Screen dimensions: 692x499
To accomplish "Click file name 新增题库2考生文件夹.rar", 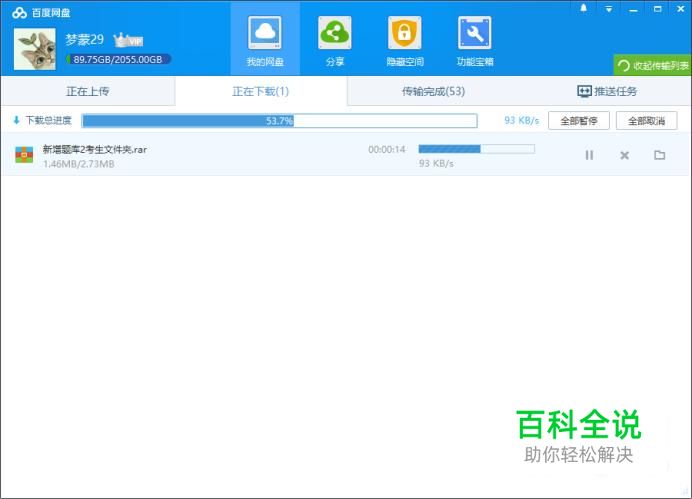I will (x=94, y=150).
